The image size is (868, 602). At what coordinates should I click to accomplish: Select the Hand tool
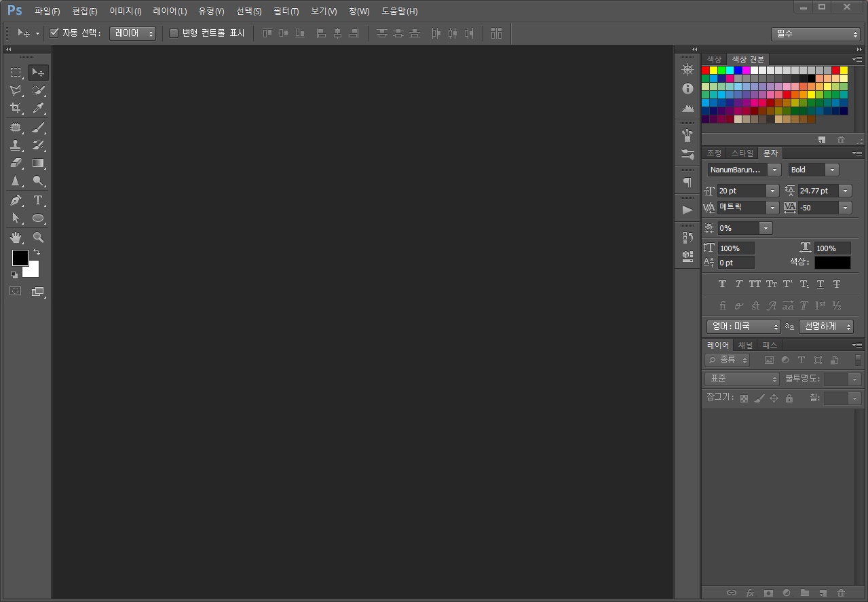point(16,238)
